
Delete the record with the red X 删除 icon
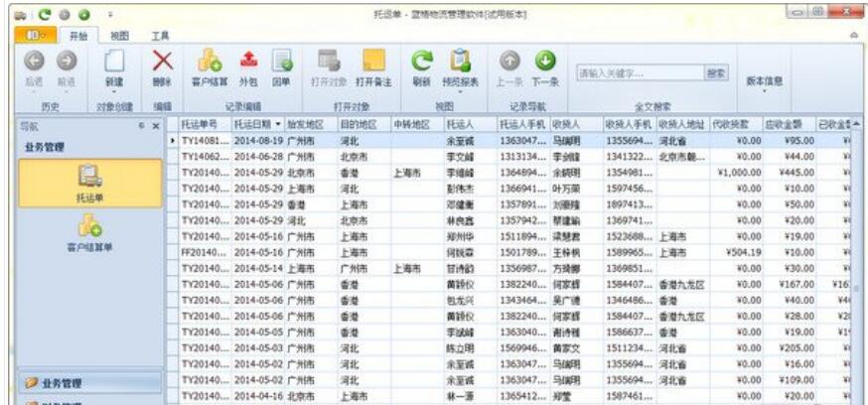[162, 61]
